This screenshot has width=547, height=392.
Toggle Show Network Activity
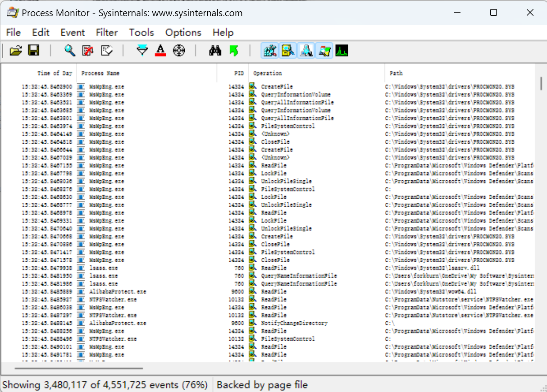tap(306, 50)
